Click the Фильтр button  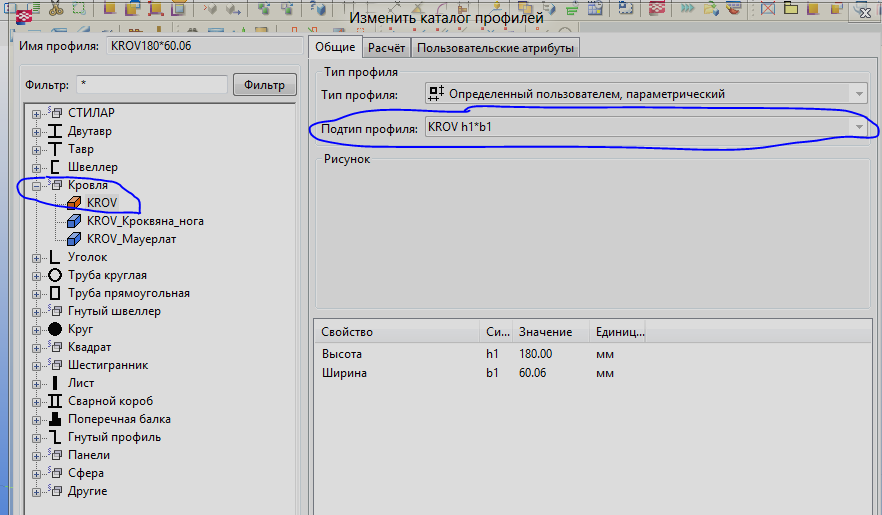[264, 85]
